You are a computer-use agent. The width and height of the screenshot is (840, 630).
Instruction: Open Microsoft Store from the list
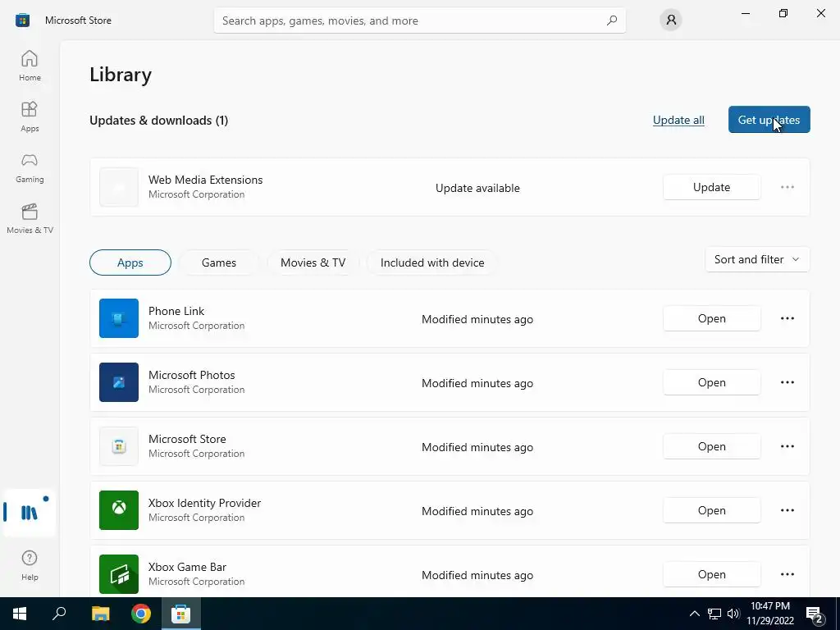[711, 446]
